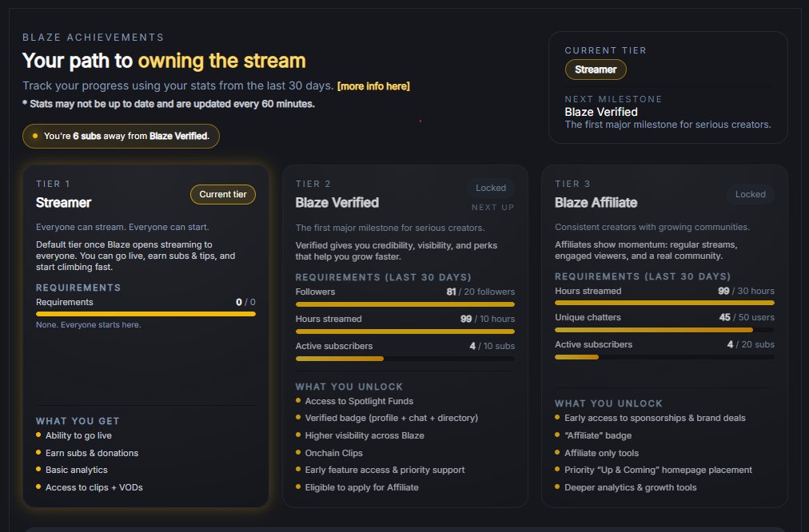Click the "99 / 10 hours" value

click(487, 319)
